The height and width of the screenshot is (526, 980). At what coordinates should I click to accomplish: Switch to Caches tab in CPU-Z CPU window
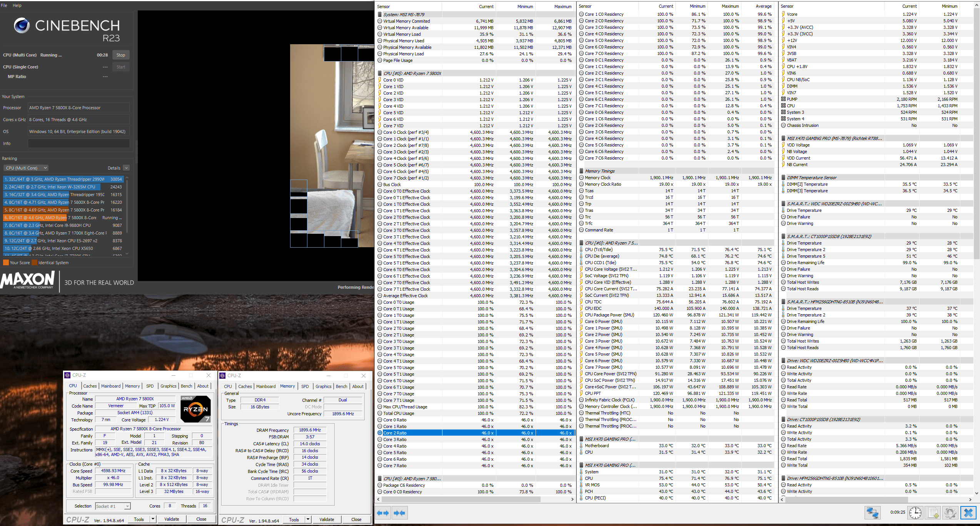point(90,386)
